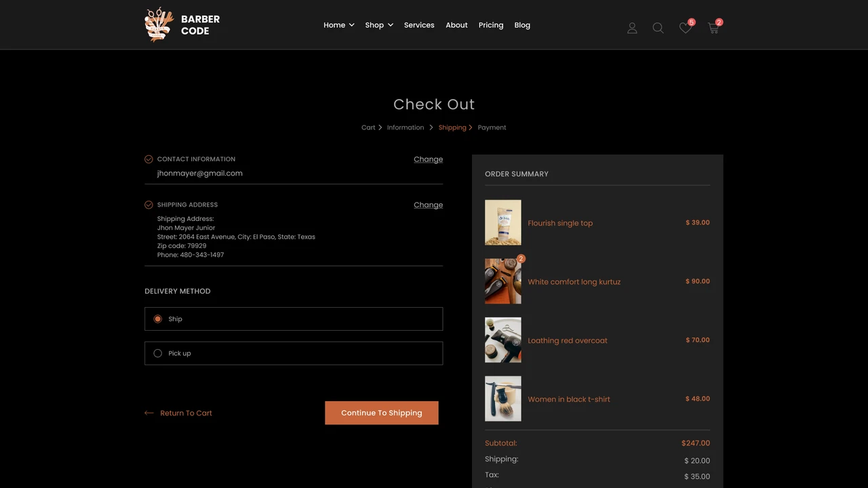The image size is (868, 488).
Task: Change the contact information
Action: [428, 159]
